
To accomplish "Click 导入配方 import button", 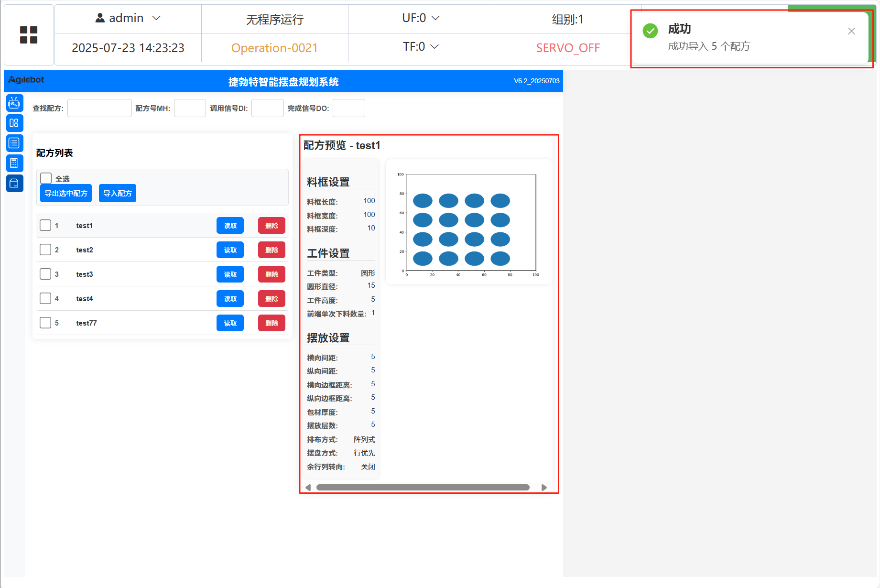I will point(118,193).
